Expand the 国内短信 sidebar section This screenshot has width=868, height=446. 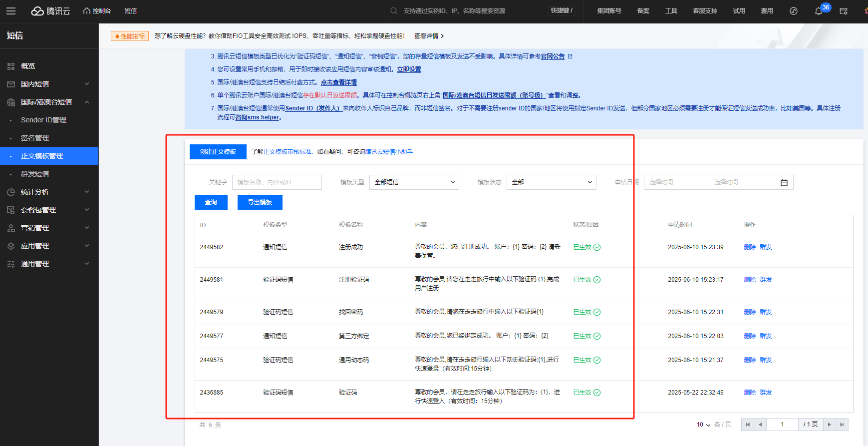point(49,84)
